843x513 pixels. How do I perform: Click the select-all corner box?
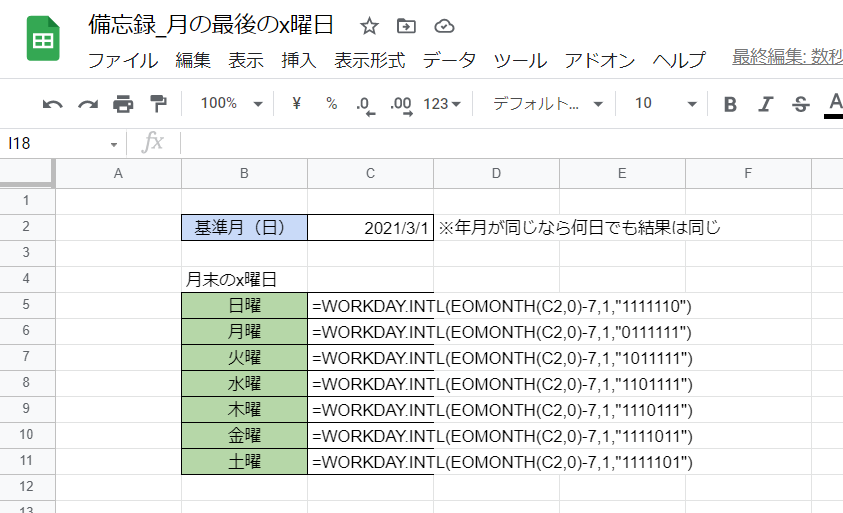pyautogui.click(x=26, y=173)
